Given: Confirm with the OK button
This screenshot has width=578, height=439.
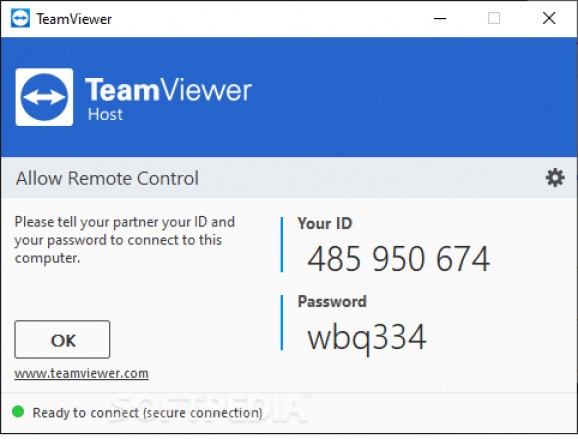Looking at the screenshot, I should coord(62,339).
